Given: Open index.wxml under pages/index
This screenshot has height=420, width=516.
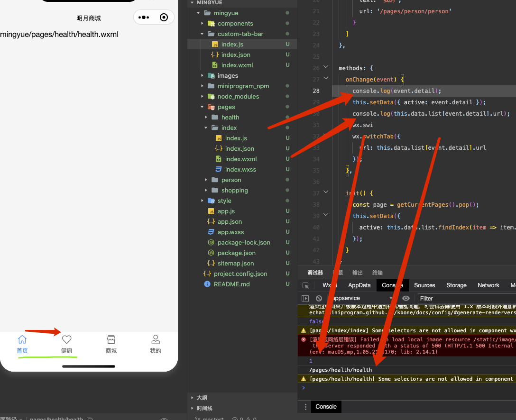Looking at the screenshot, I should coord(240,159).
